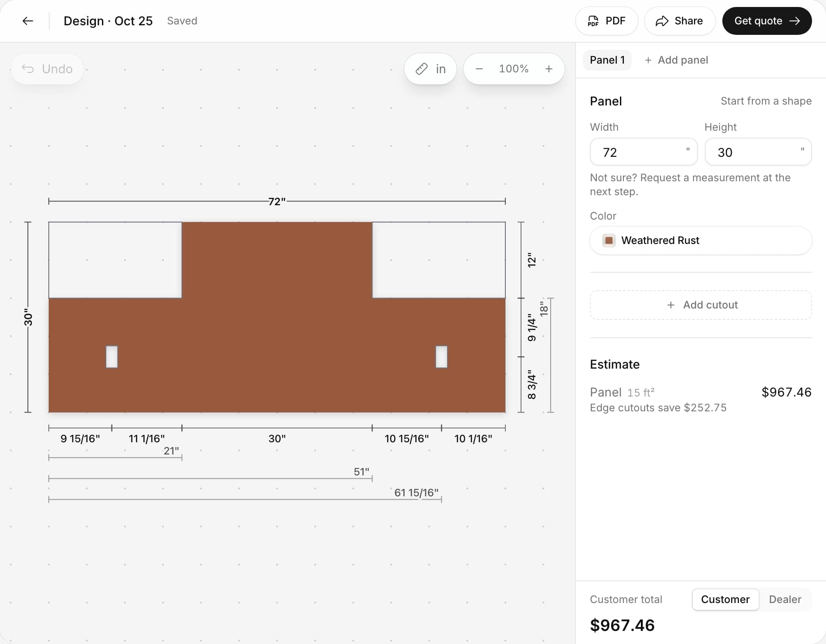Click the 51" dimension label
Screen dimensions: 826x644
(362, 472)
